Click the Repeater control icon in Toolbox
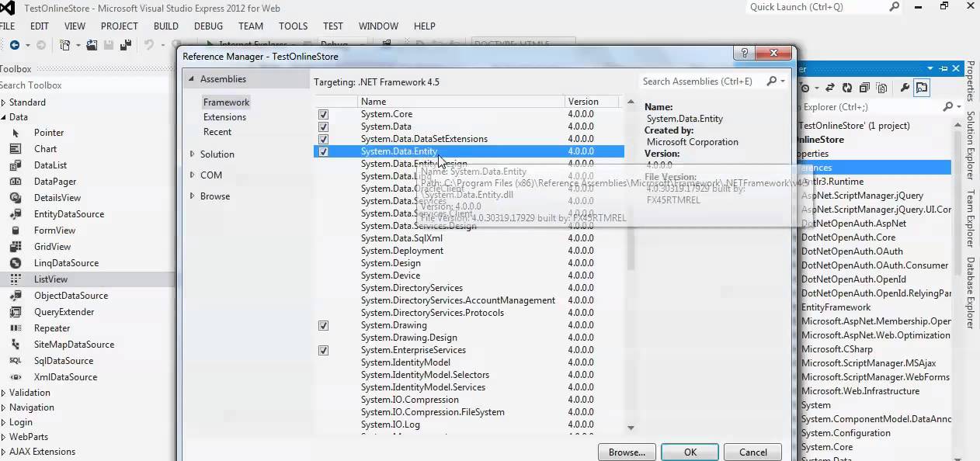 16,328
